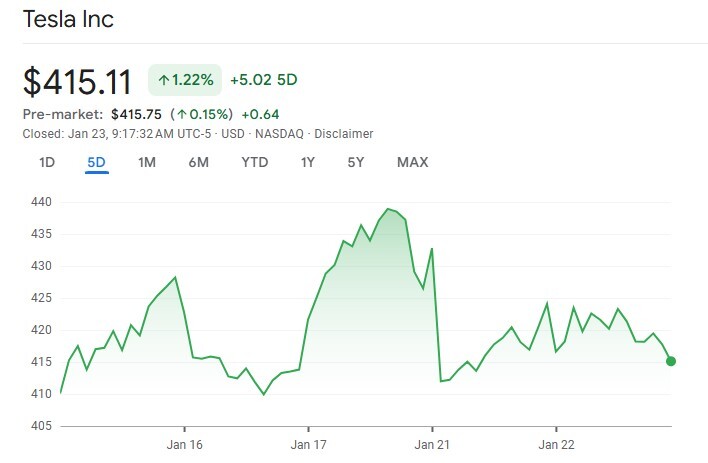The image size is (708, 463).
Task: Select the 5D time range tab
Action: click(x=96, y=162)
